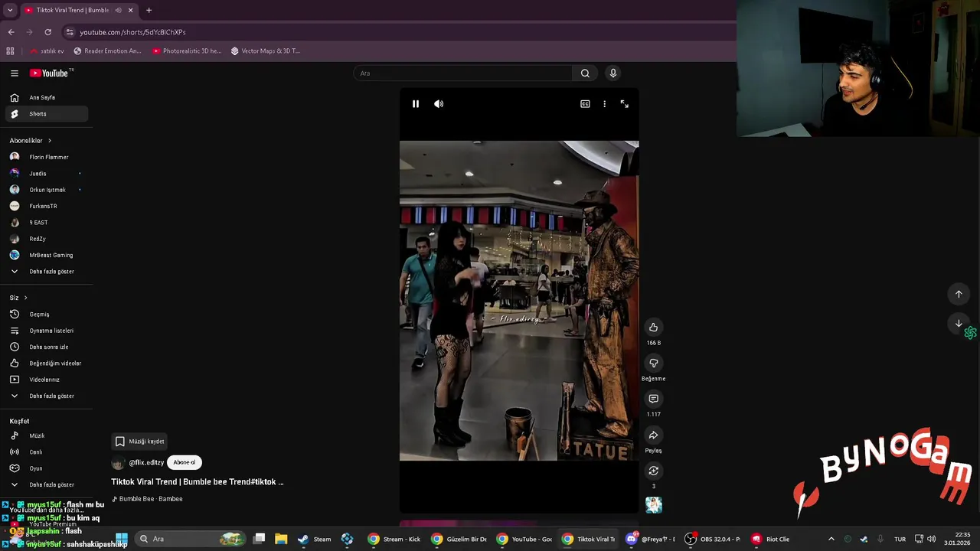The width and height of the screenshot is (980, 551).
Task: Expand Daha fazla göster under Siz
Action: pyautogui.click(x=46, y=396)
